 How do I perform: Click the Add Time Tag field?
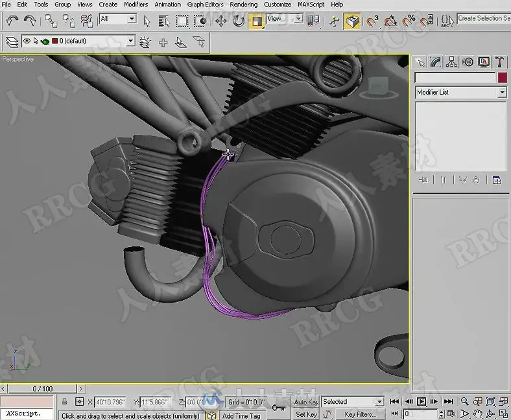(x=242, y=415)
